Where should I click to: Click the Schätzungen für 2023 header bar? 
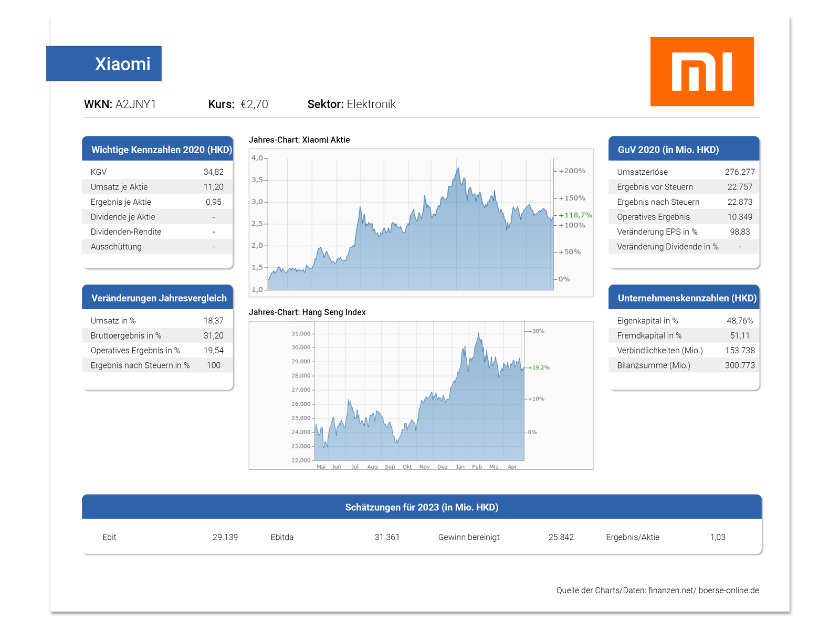[x=421, y=507]
